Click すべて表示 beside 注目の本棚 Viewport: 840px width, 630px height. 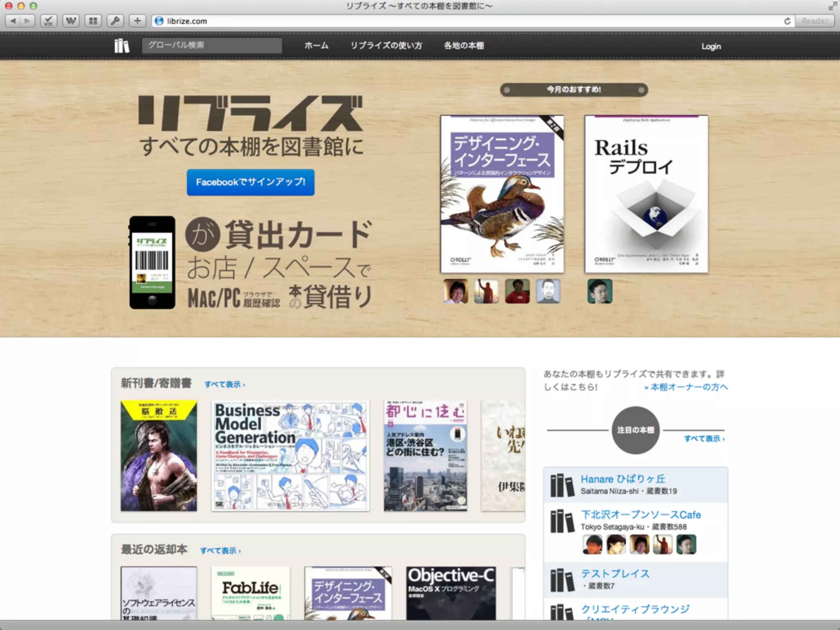coord(704,438)
